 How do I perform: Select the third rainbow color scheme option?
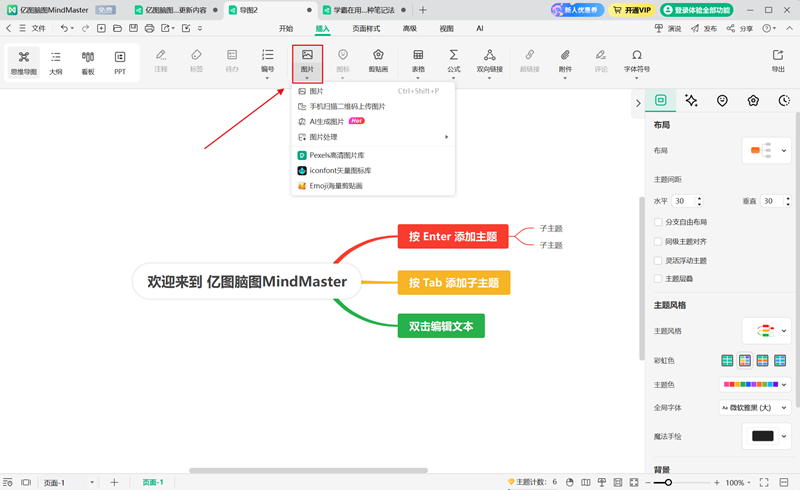762,361
